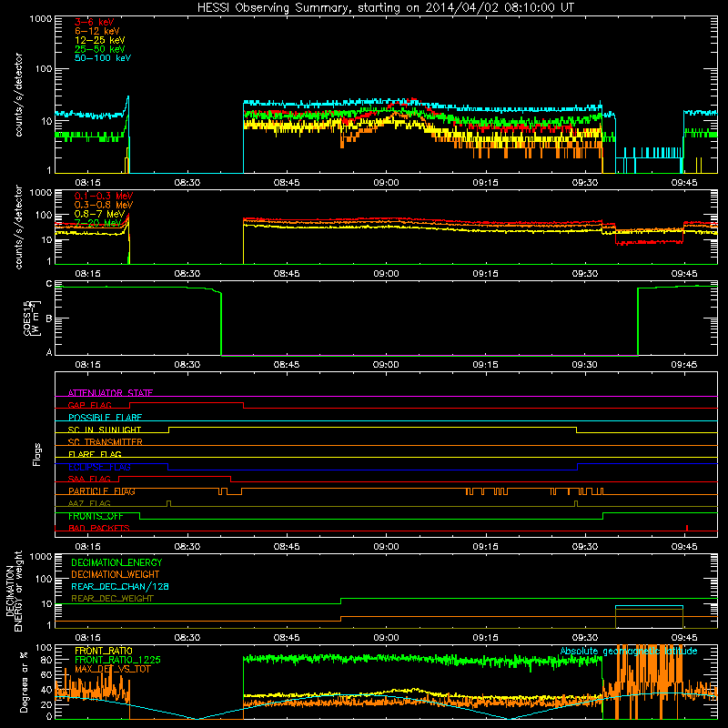Click the 12-25 keV legend entry
This screenshot has width=728, height=728.
(x=100, y=40)
